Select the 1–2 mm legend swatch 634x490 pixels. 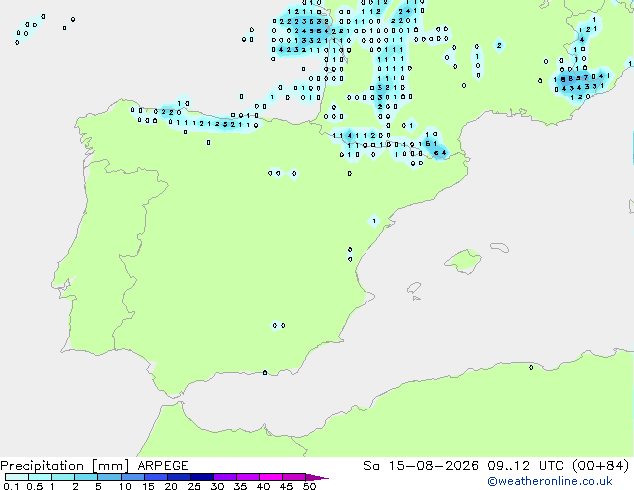click(63, 477)
